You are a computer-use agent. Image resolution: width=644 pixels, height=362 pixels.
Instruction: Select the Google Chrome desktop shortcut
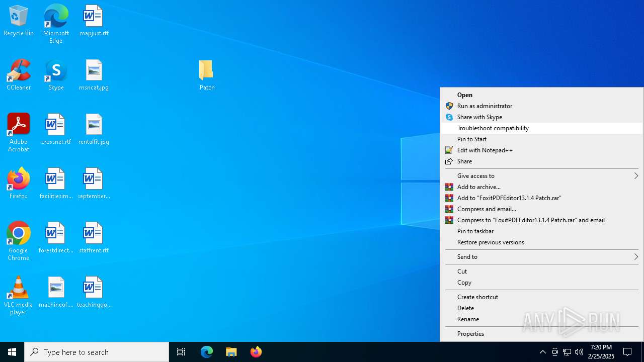19,241
